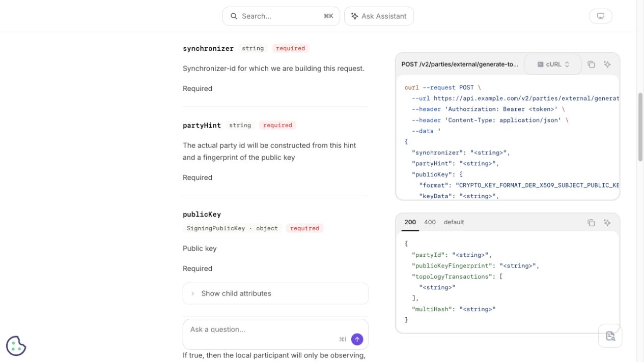Viewport: 644px width, 362px height.
Task: Click the required badge next to synchronizer
Action: (290, 48)
